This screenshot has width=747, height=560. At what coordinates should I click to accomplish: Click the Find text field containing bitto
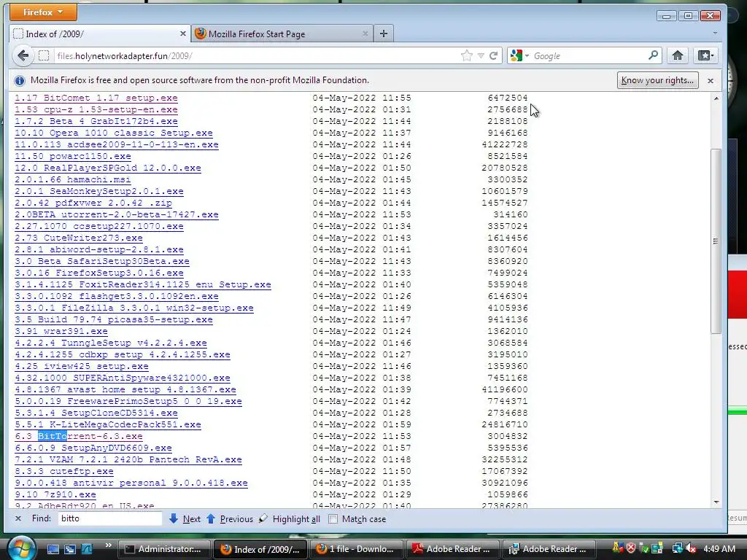tap(110, 518)
